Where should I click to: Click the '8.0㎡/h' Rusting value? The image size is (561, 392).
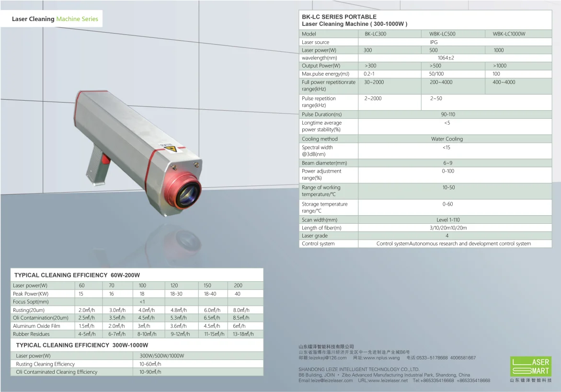(241, 311)
